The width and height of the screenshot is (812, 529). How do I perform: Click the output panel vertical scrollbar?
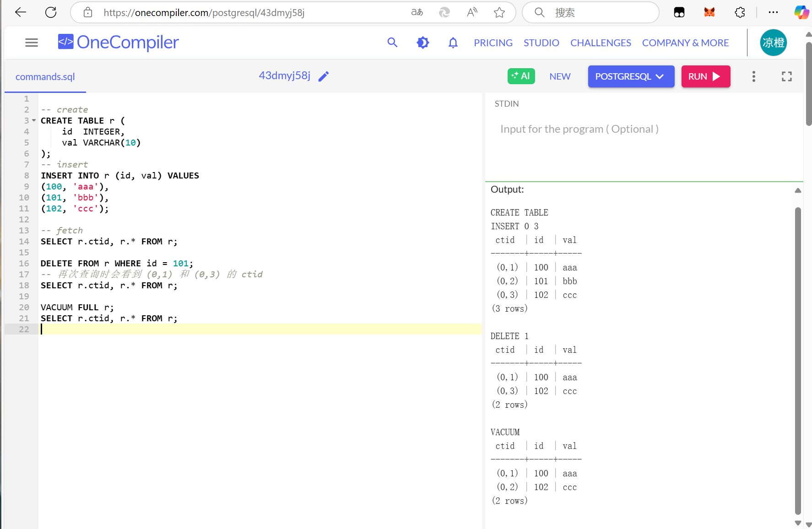click(798, 357)
